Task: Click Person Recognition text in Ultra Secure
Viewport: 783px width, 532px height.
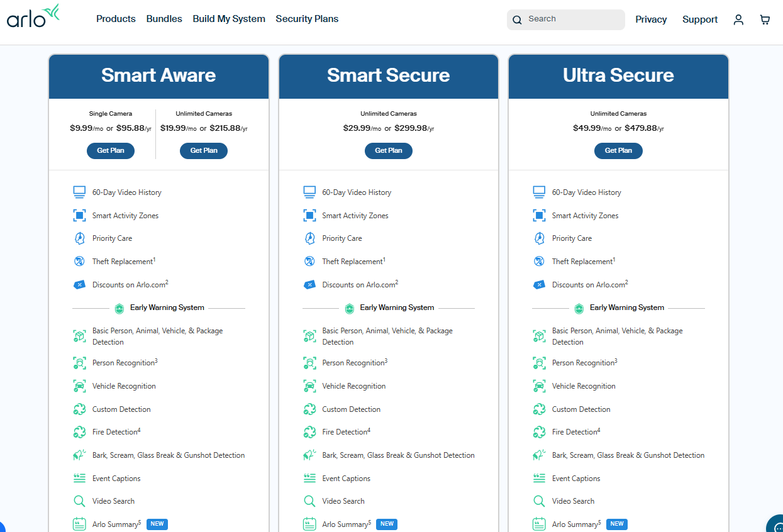Action: coord(584,363)
